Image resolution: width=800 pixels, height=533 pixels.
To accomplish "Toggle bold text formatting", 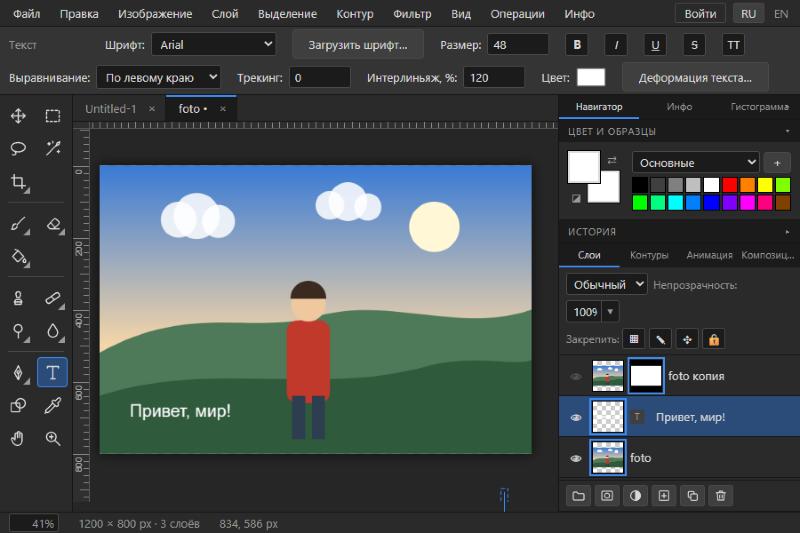I will pyautogui.click(x=577, y=45).
